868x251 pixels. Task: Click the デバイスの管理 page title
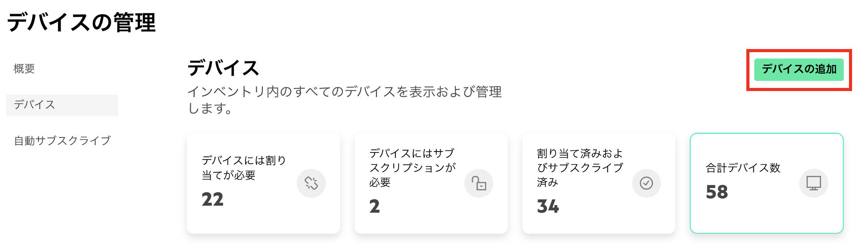click(x=81, y=22)
